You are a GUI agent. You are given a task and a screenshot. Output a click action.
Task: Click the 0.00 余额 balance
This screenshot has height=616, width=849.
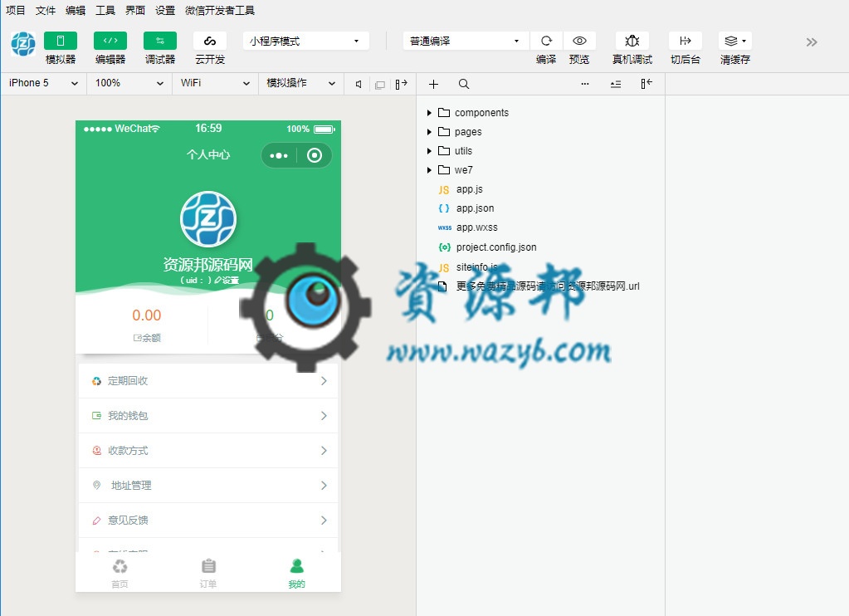point(147,324)
